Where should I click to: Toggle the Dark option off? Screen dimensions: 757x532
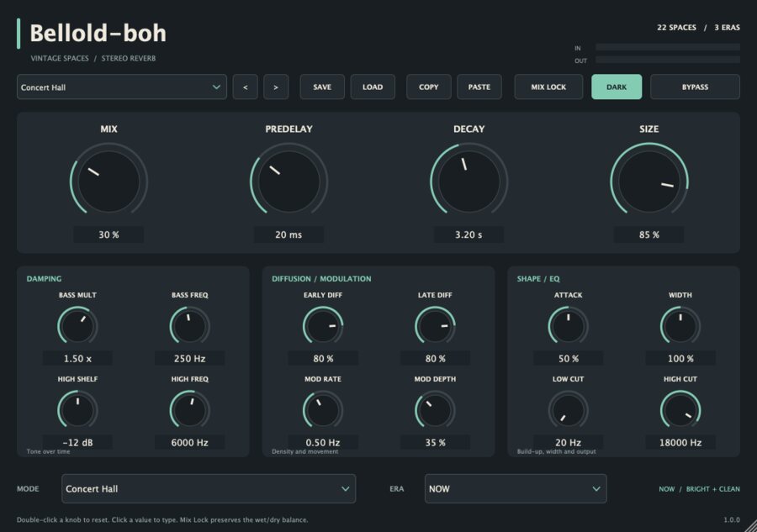click(x=617, y=87)
